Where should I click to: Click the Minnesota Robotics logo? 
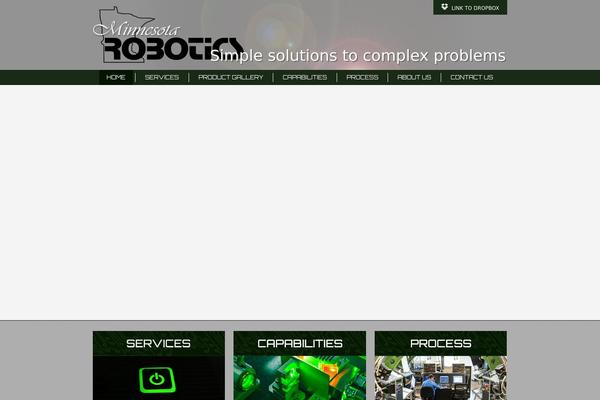pyautogui.click(x=168, y=35)
